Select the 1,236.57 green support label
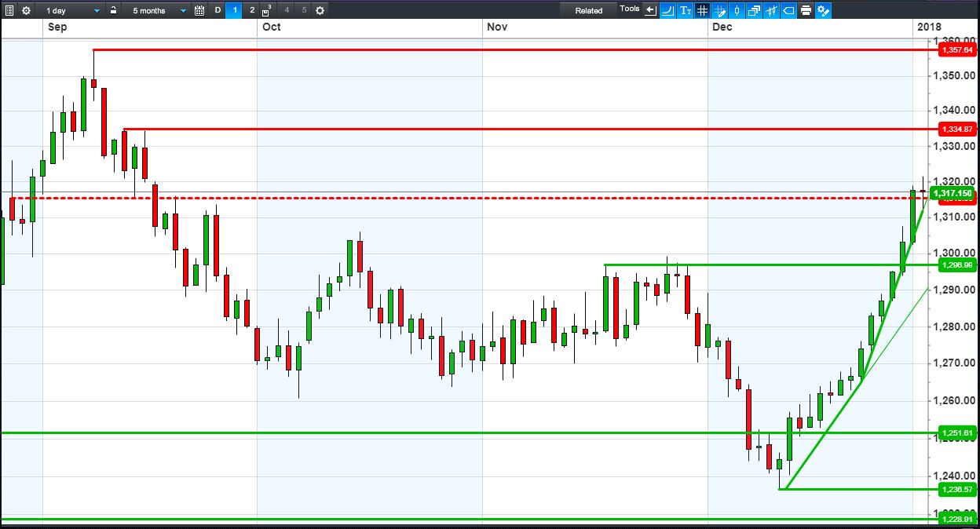980x529 pixels. pyautogui.click(x=956, y=489)
